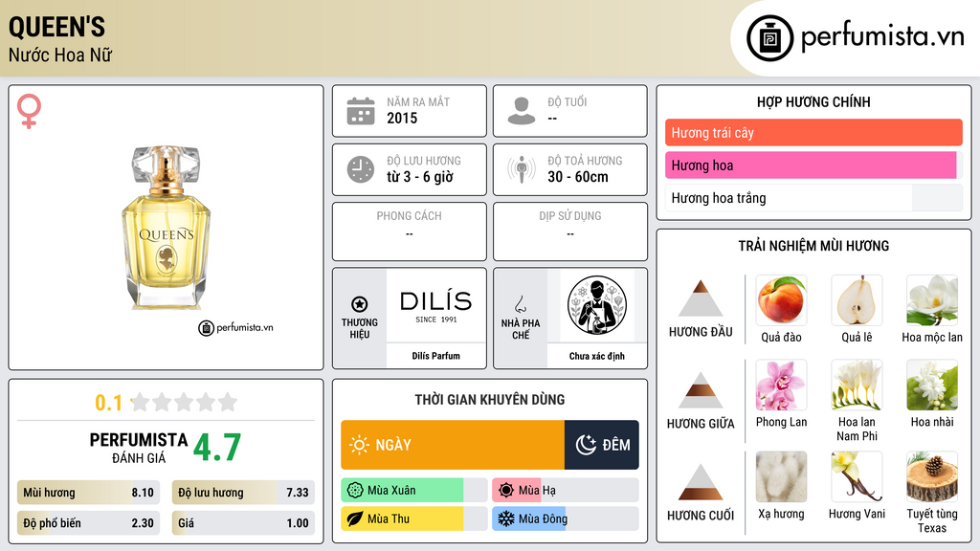Image resolution: width=980 pixels, height=551 pixels.
Task: Click the Hương cuối pyramid icon
Action: pyautogui.click(x=701, y=482)
